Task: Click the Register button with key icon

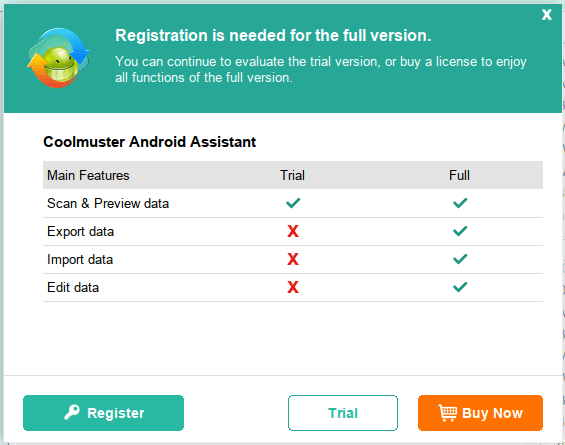Action: coord(103,413)
